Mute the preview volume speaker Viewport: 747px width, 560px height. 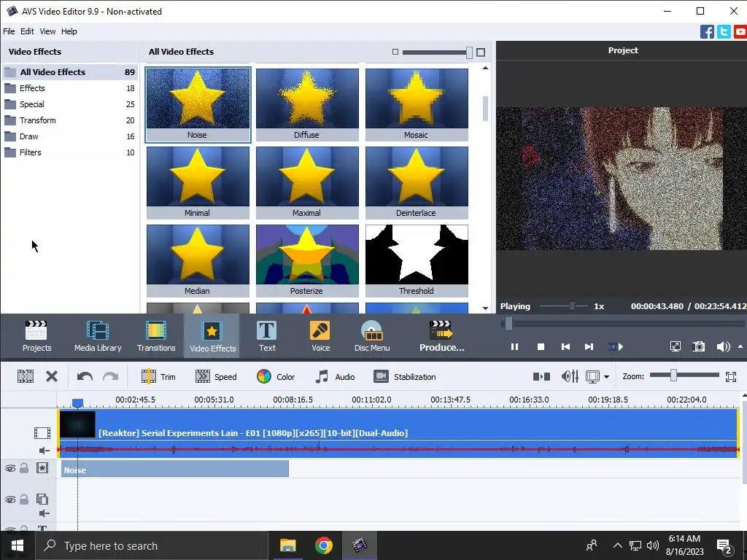(x=723, y=346)
